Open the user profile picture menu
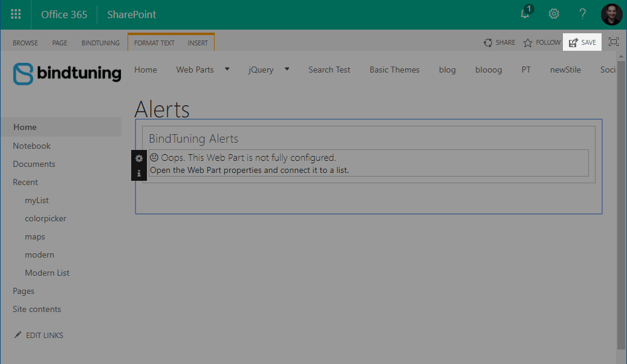 click(x=611, y=15)
